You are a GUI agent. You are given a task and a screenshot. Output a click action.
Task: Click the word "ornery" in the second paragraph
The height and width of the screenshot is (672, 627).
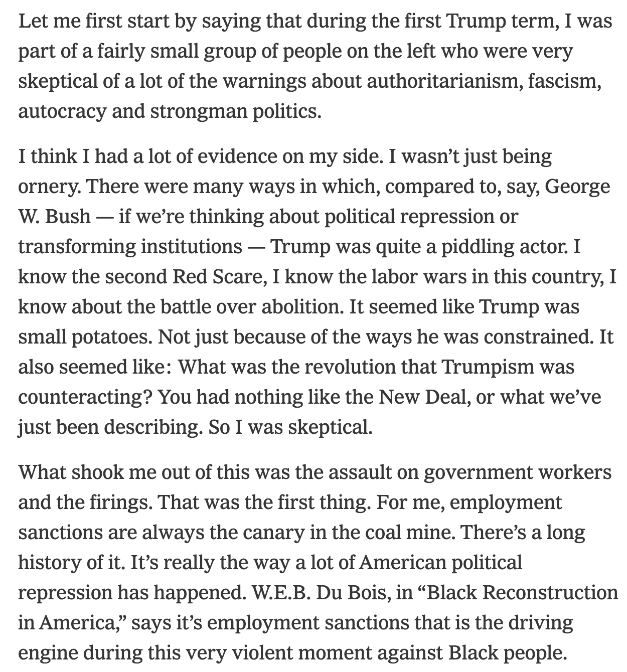[x=48, y=187]
